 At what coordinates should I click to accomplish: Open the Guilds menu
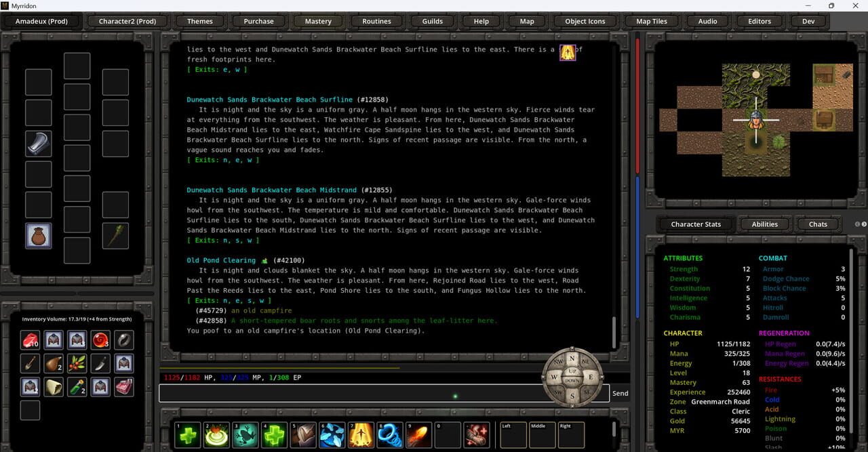[433, 21]
